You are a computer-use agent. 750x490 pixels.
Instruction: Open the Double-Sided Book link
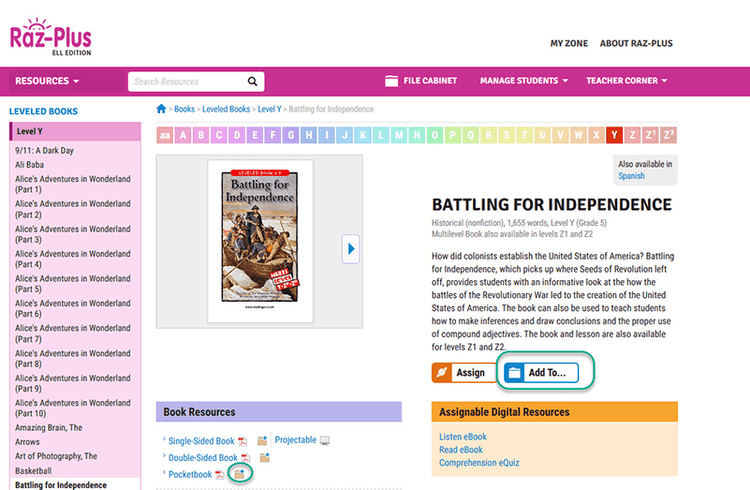(x=203, y=458)
